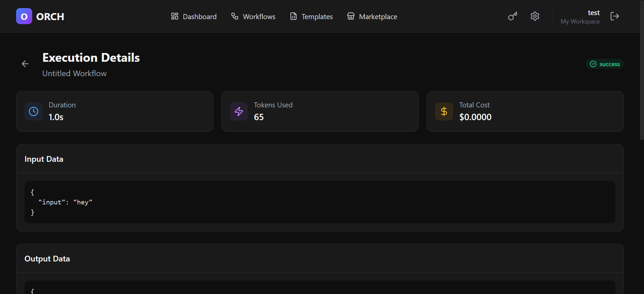
Task: Click the Total Cost dollar icon
Action: click(x=444, y=111)
